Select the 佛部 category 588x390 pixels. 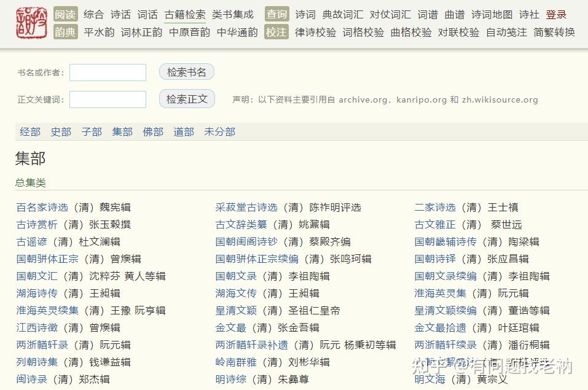click(152, 131)
